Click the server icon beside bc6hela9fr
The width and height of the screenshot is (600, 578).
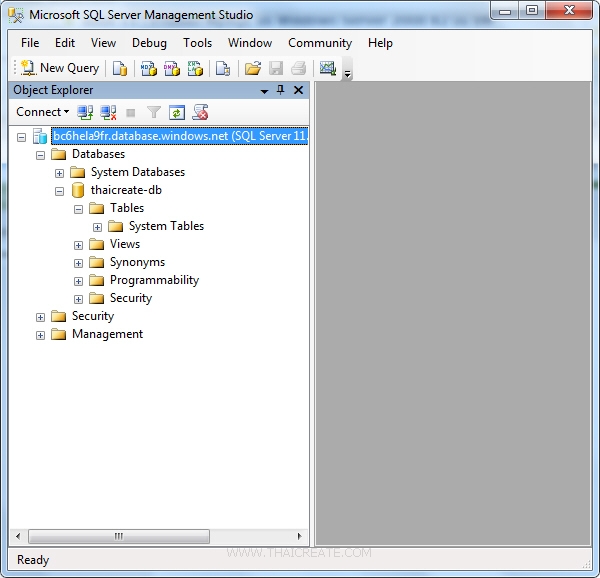click(40, 136)
